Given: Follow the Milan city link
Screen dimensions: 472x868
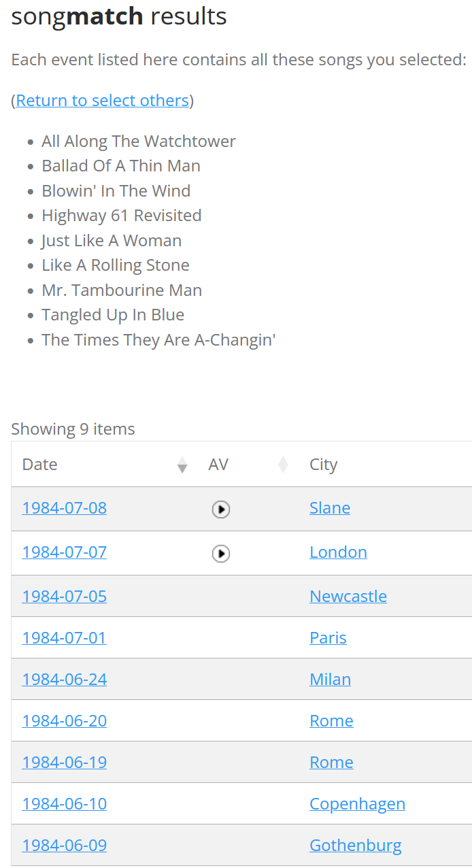Looking at the screenshot, I should (330, 680).
